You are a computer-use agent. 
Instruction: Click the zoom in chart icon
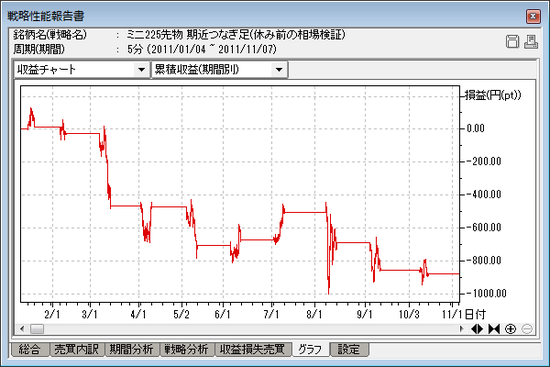(x=510, y=329)
